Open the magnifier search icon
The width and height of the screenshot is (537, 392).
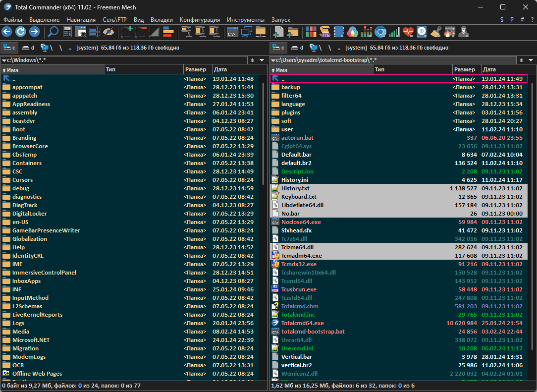coord(53,32)
